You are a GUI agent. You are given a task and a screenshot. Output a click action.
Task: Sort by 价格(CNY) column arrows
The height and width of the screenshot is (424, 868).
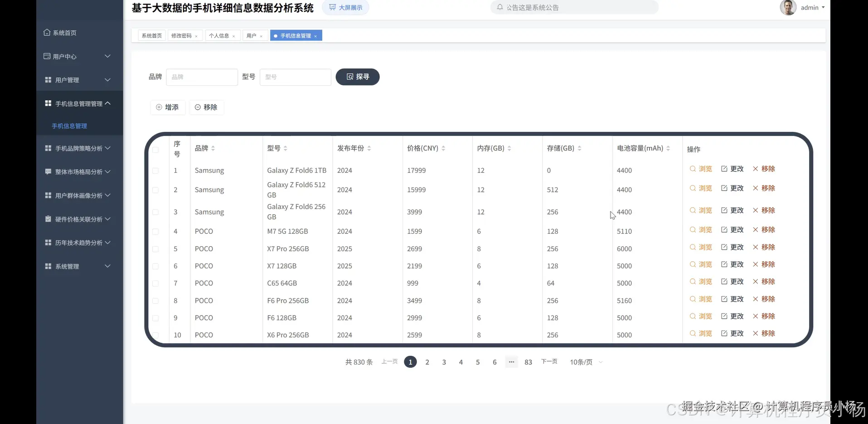(443, 148)
